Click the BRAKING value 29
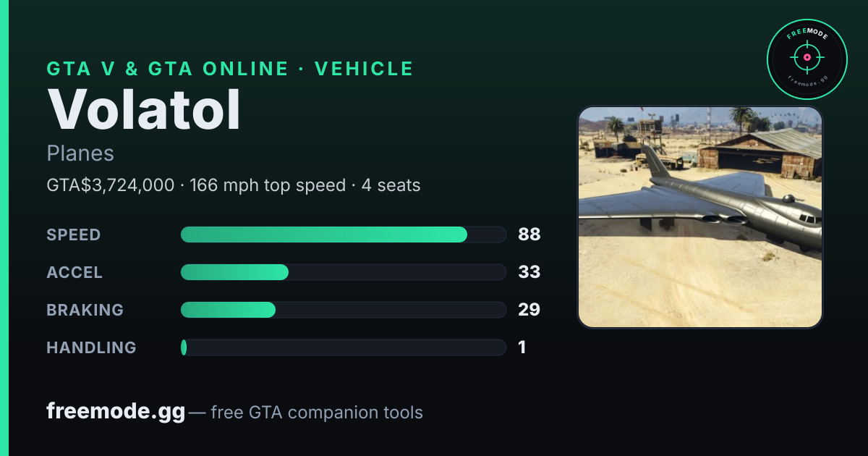This screenshot has height=456, width=868. point(529,310)
